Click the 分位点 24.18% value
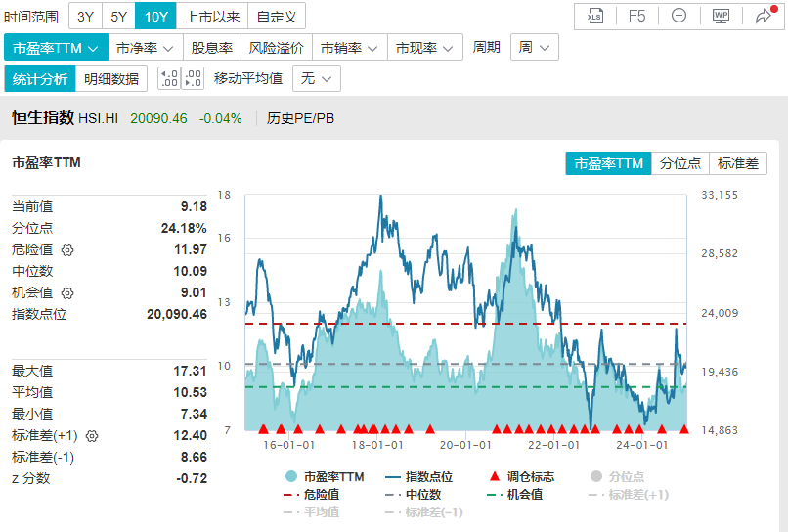This screenshot has height=532, width=788. pos(184,228)
